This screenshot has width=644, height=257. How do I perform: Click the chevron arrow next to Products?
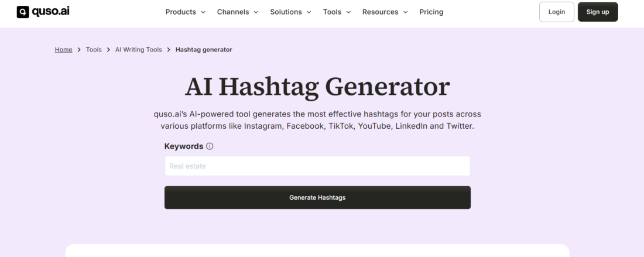coord(203,12)
